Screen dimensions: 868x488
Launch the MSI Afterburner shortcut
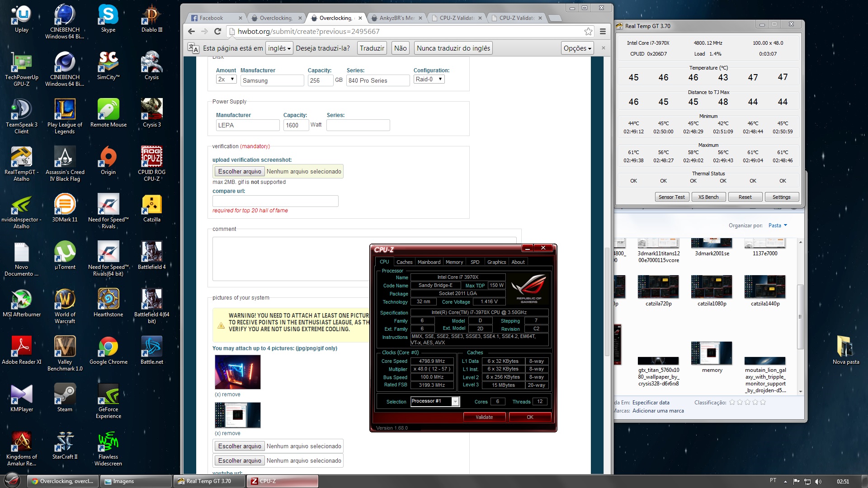(x=21, y=303)
